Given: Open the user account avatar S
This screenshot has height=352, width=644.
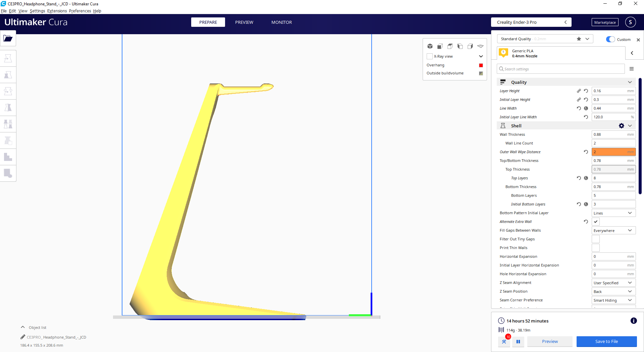Looking at the screenshot, I should 631,22.
